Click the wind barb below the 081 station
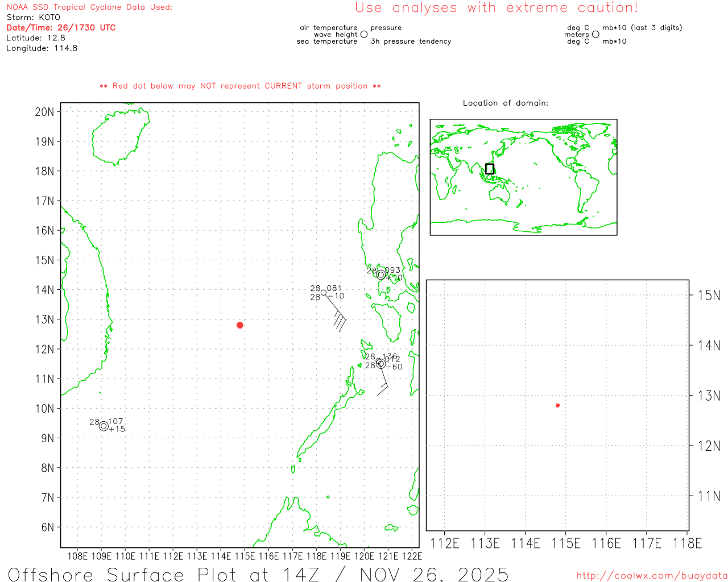The image size is (728, 582). 336,313
